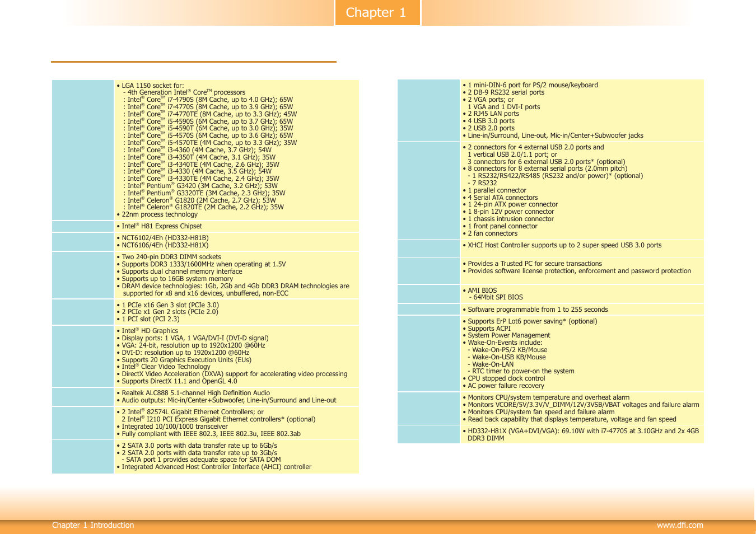The height and width of the screenshot is (534, 756).
Task: Click the Core i7-4790S processor line
Action: (x=208, y=100)
